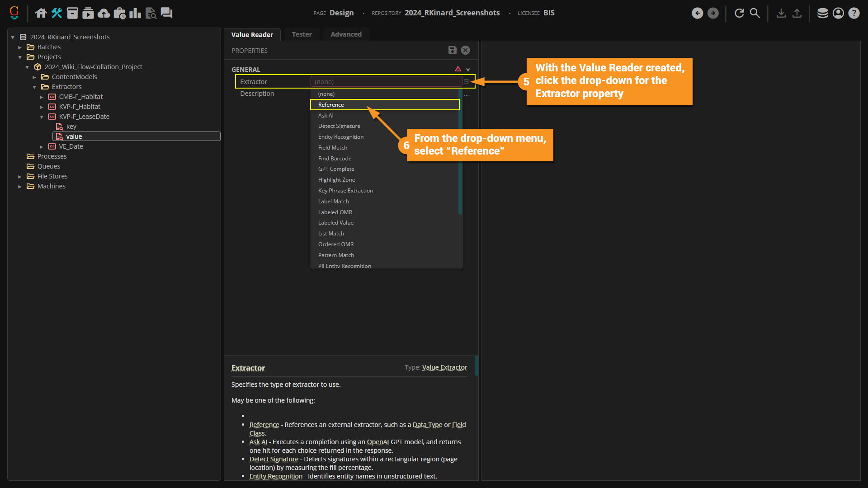
Task: Click the help question mark icon
Action: (x=854, y=13)
